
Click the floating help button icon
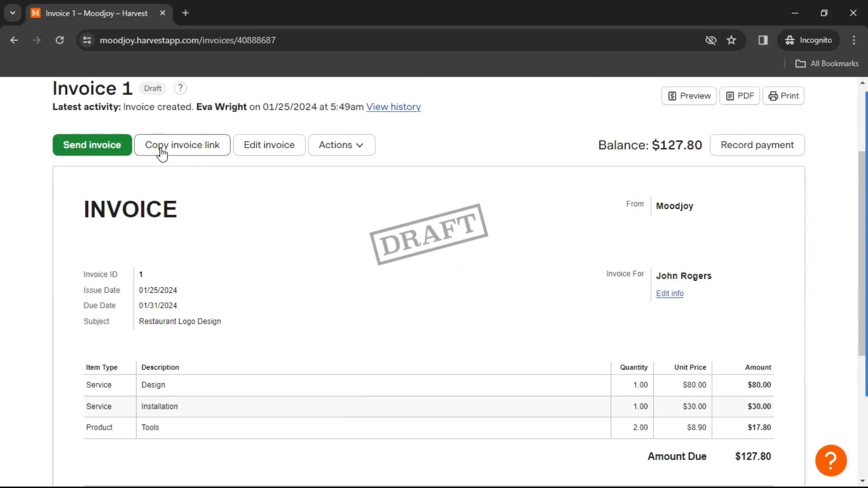pos(830,460)
